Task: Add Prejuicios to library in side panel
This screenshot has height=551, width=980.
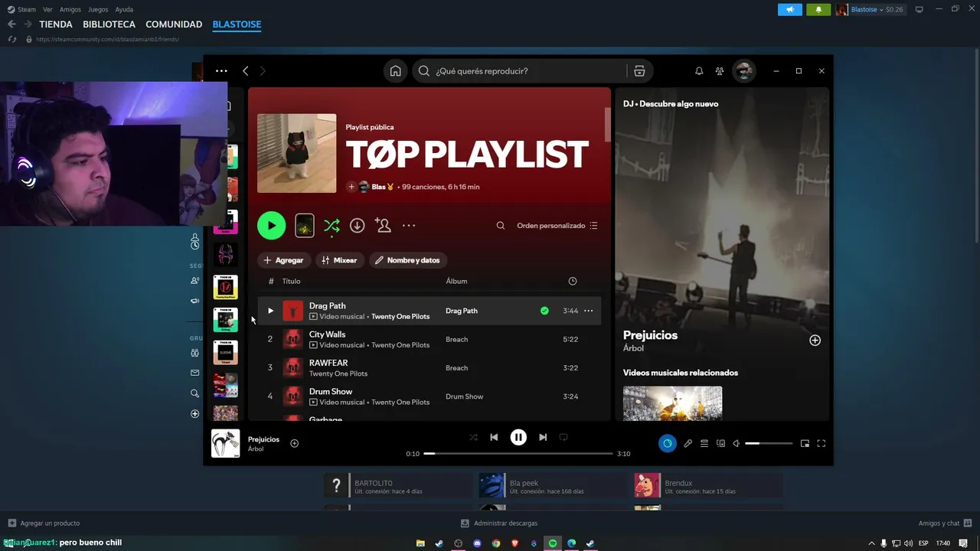Action: 815,340
